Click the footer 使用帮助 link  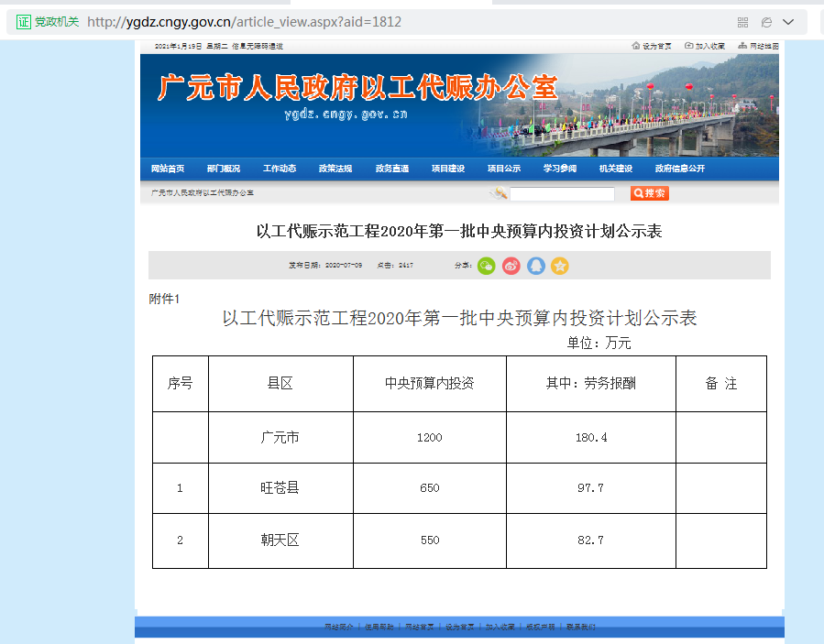coord(379,627)
